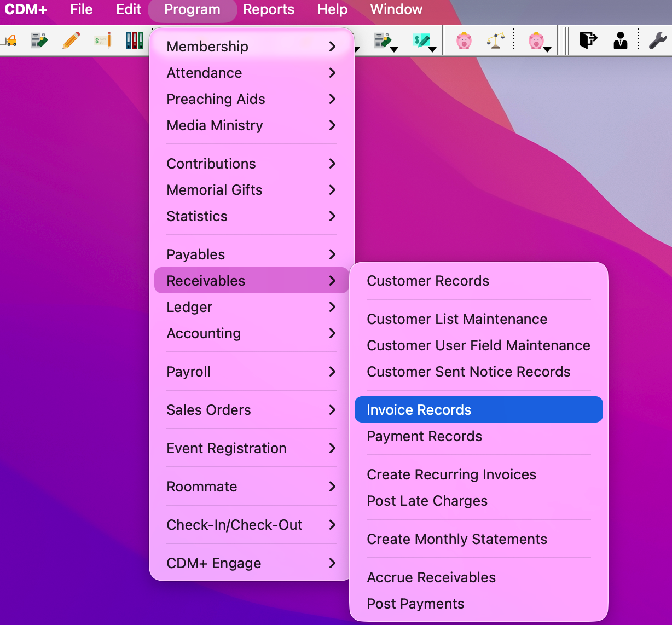Image resolution: width=672 pixels, height=625 pixels.
Task: Choose Accounting from the Program menu
Action: [x=252, y=333]
